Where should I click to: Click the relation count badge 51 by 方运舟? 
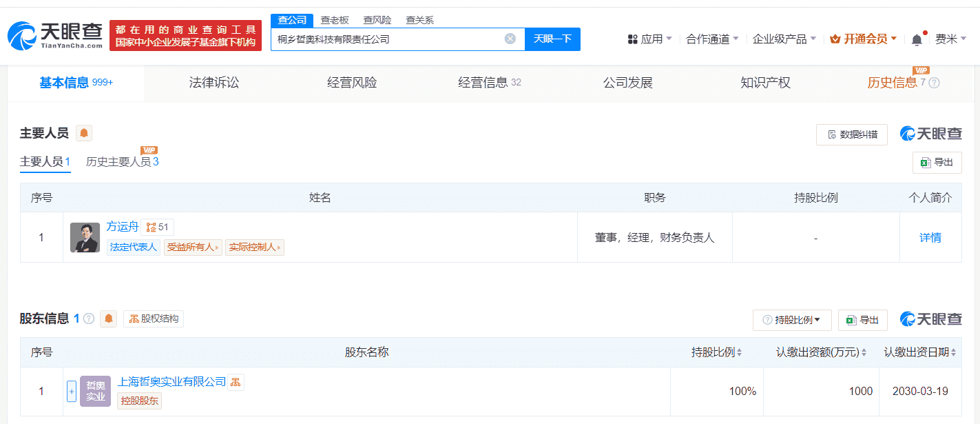pos(158,227)
